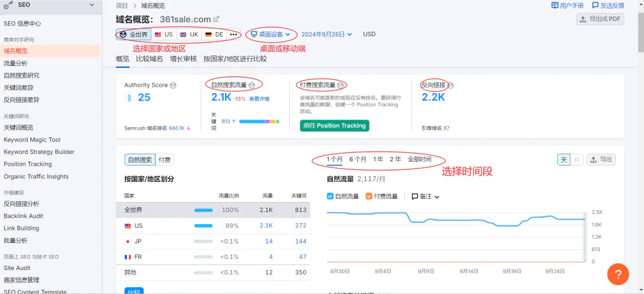Open the 备注 notes dropdown
Viewport: 644px width, 294px height.
click(426, 196)
